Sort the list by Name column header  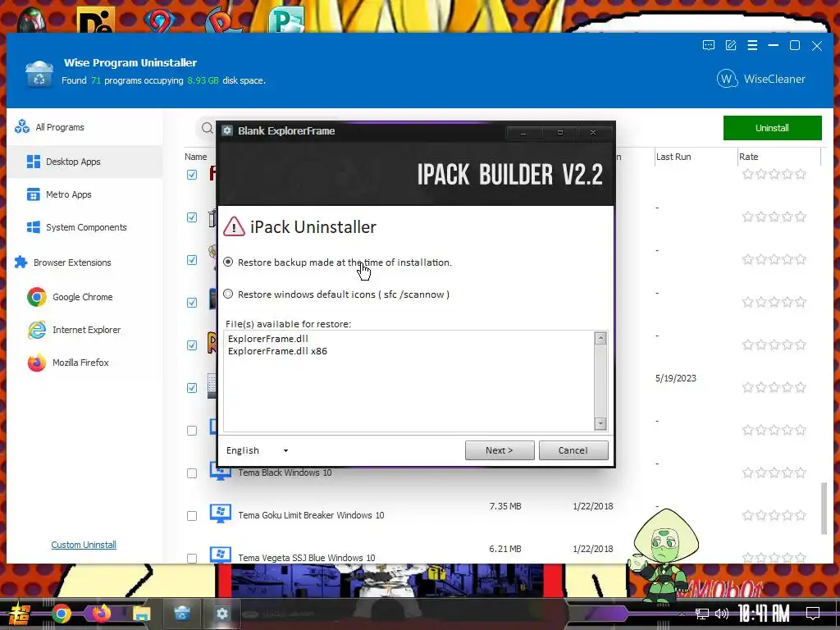[195, 157]
